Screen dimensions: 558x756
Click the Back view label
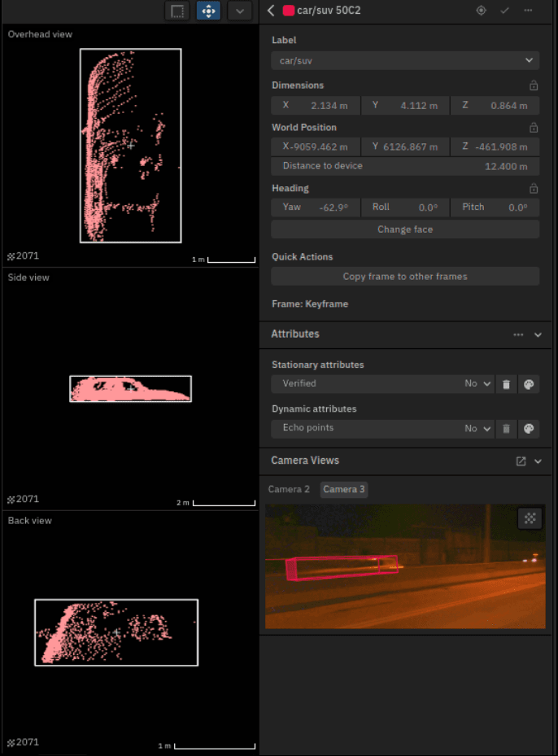(x=29, y=520)
